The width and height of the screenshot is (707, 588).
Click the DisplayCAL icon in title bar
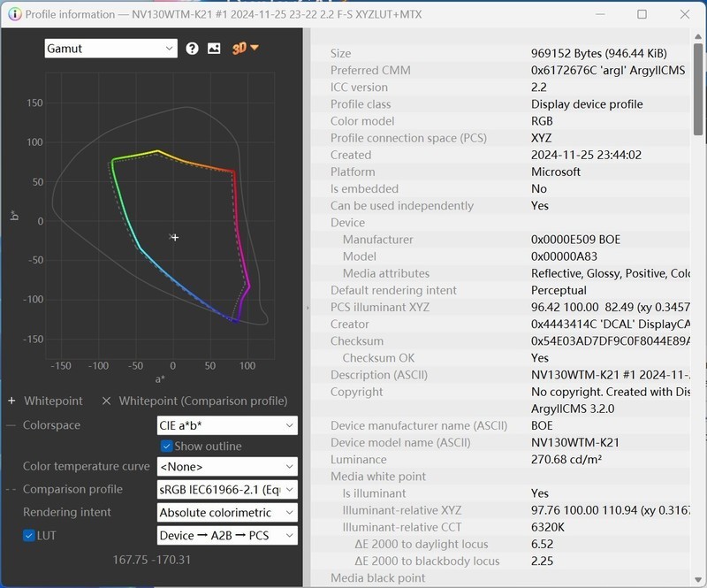12,14
